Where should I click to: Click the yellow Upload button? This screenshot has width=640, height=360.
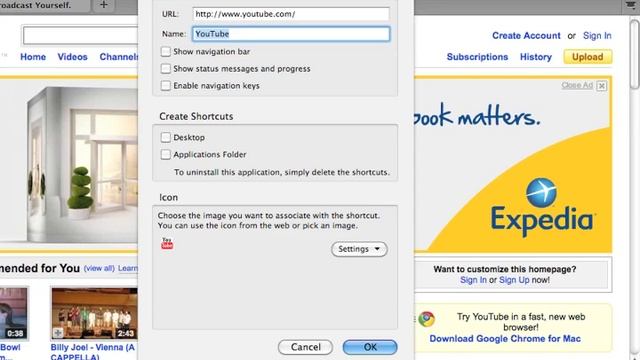pyautogui.click(x=587, y=57)
